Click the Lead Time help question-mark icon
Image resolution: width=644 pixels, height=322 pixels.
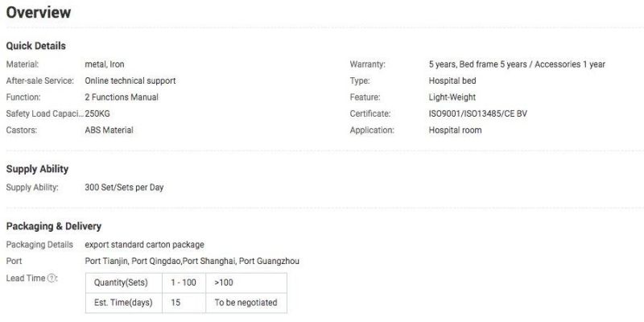point(52,278)
